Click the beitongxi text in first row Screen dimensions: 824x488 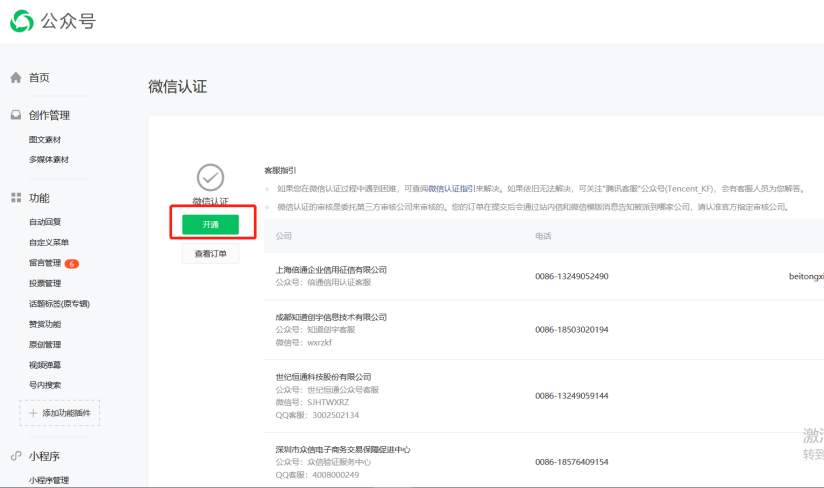tap(806, 276)
